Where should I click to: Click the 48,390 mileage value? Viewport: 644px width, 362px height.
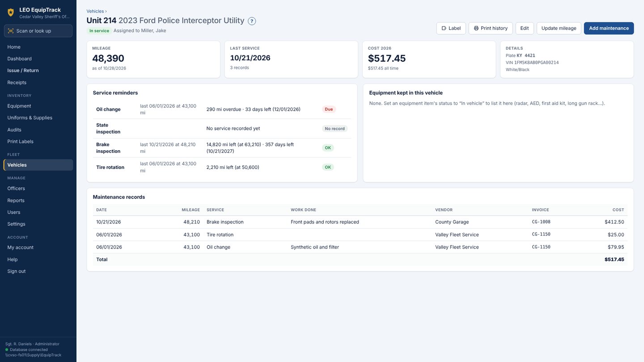tap(108, 58)
